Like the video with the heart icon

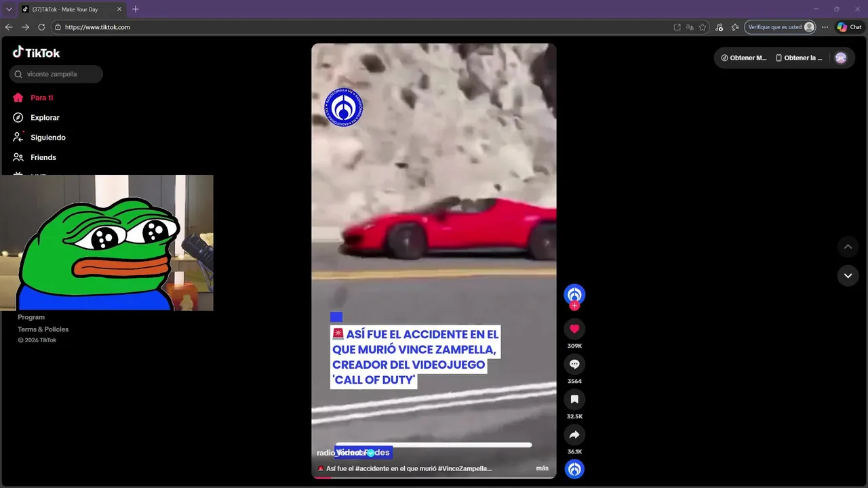tap(574, 329)
